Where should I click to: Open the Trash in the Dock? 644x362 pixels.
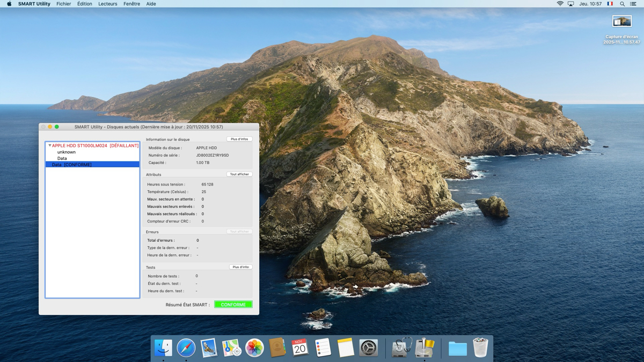pos(480,348)
